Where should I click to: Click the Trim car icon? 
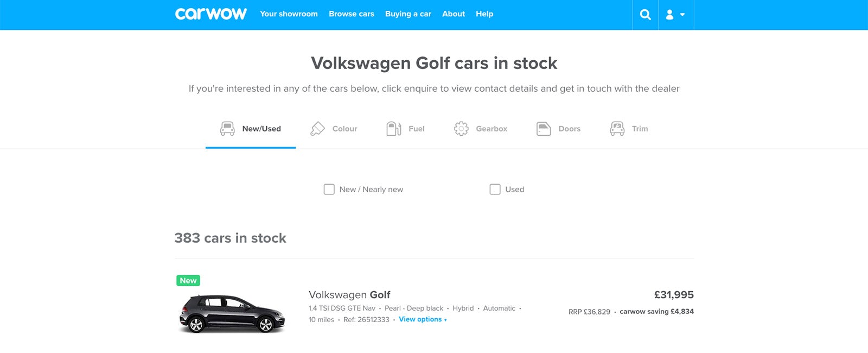617,129
